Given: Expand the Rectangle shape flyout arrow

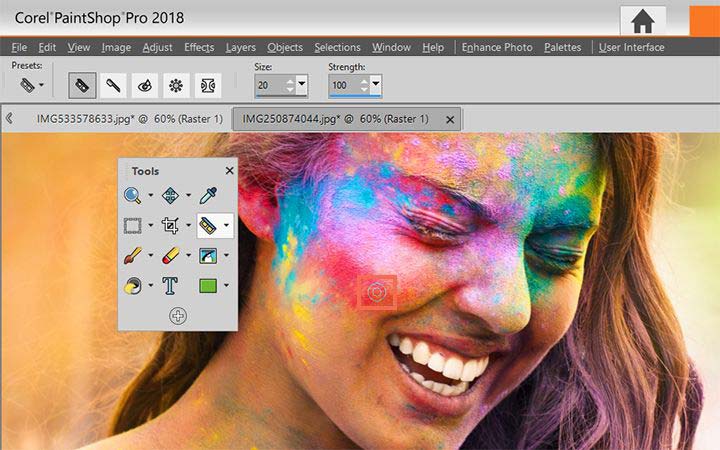Looking at the screenshot, I should [226, 286].
